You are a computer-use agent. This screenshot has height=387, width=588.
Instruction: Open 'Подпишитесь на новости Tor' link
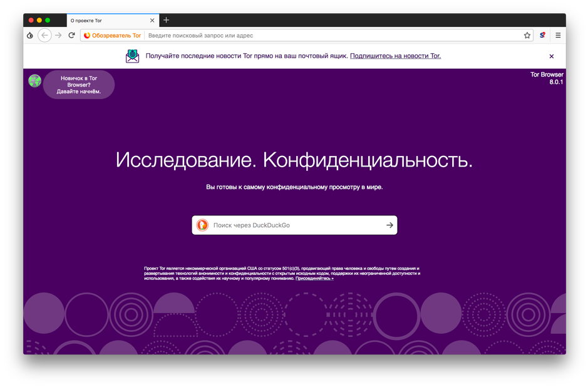[x=395, y=56]
